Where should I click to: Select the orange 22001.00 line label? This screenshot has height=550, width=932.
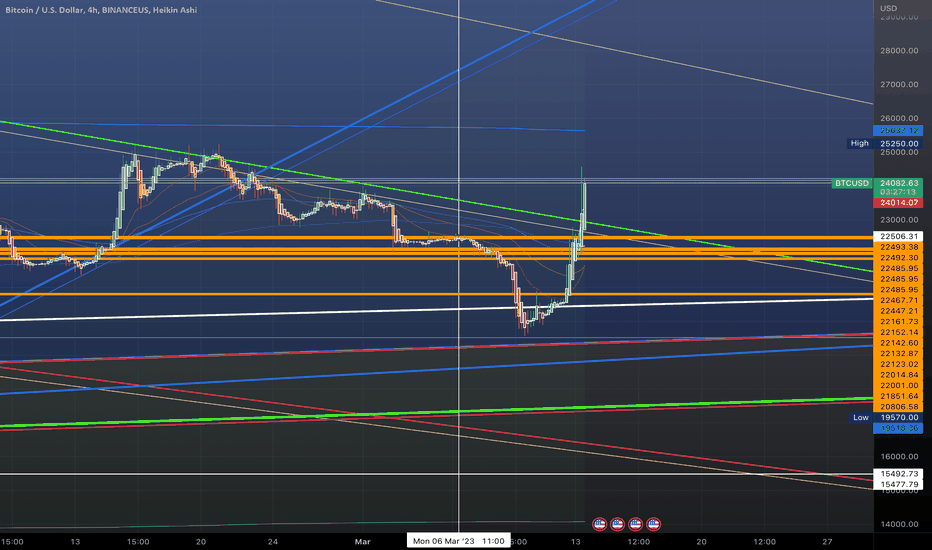(898, 385)
